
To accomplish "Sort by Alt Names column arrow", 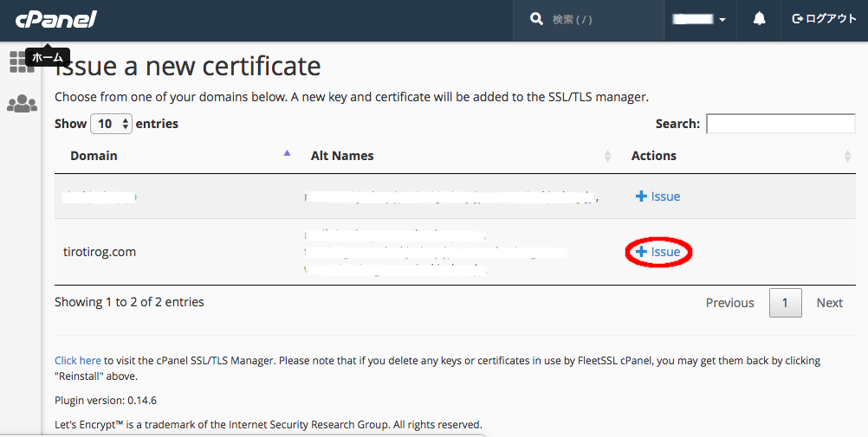I will [607, 156].
